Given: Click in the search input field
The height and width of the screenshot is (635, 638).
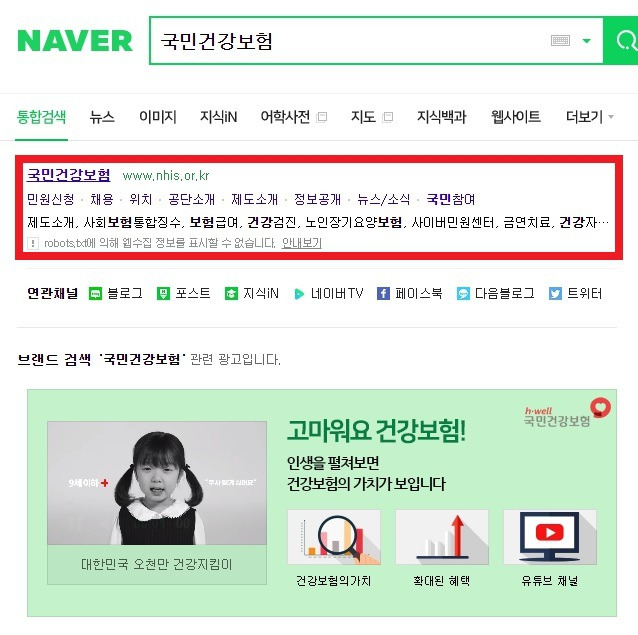Looking at the screenshot, I should [350, 41].
